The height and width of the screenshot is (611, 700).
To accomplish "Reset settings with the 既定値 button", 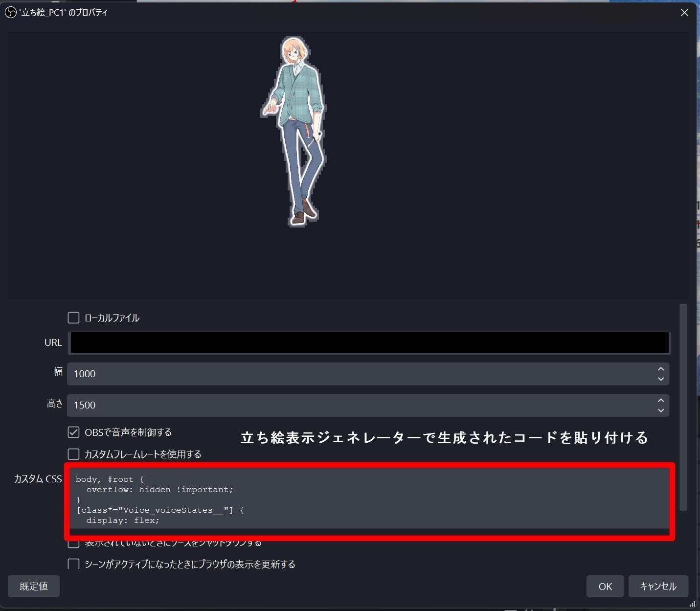I will click(x=33, y=586).
